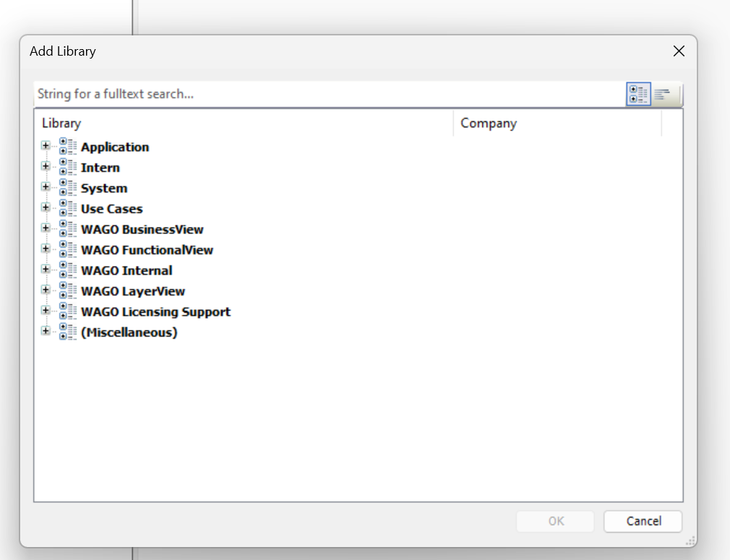Expand the WAGO Licensing Support category
730x560 pixels.
click(46, 310)
